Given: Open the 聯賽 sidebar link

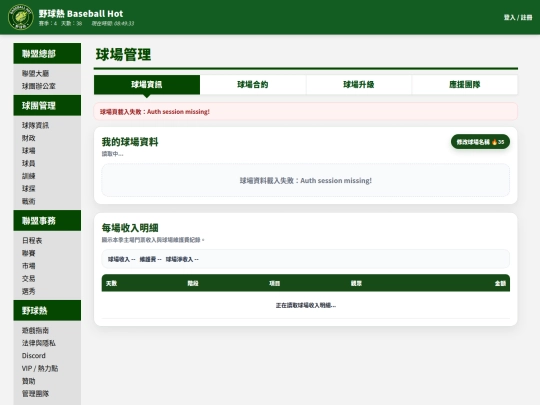Looking at the screenshot, I should click(29, 253).
